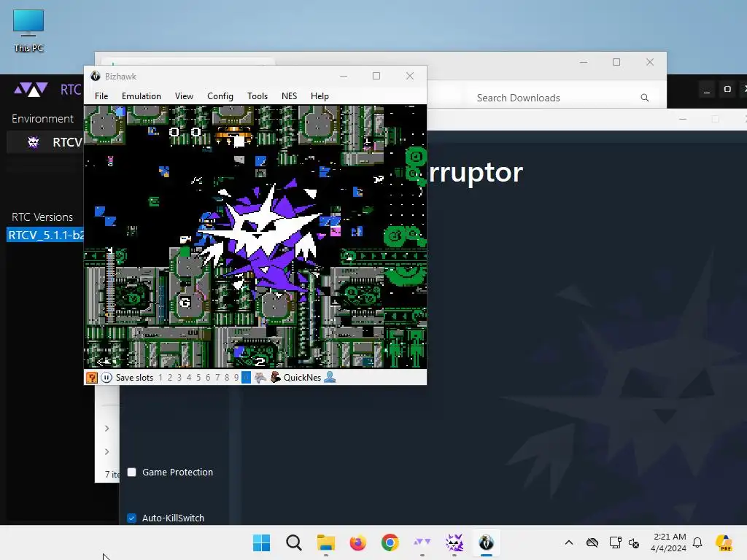Select save slot 2 in Bizhawk

(170, 378)
